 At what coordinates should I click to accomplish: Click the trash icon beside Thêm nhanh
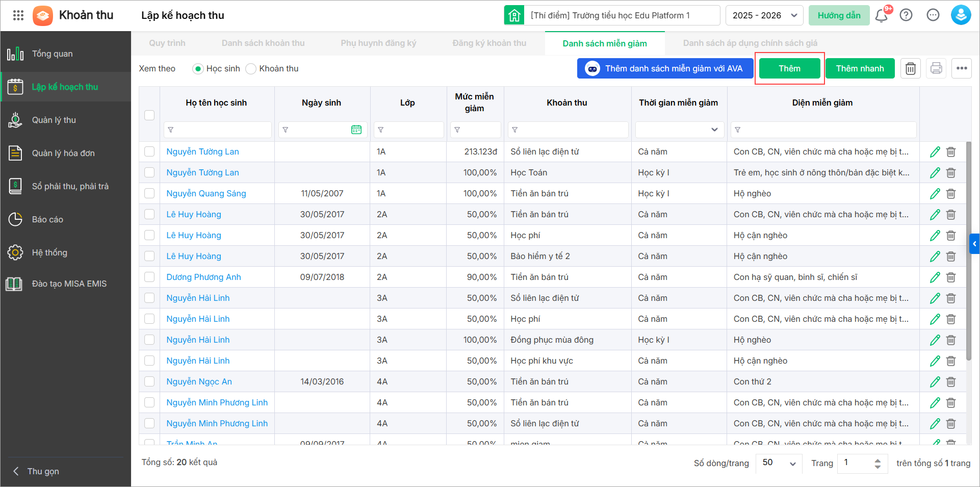click(911, 68)
